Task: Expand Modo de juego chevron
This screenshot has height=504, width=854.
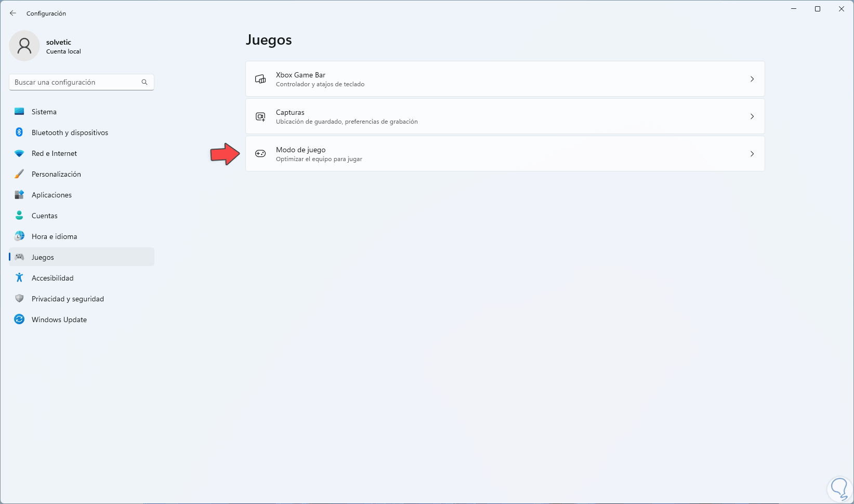Action: coord(752,154)
